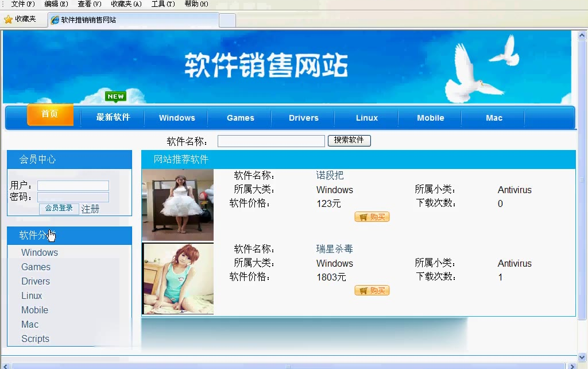The width and height of the screenshot is (588, 369).
Task: Click the vertical scrollbar up arrow
Action: coord(582,36)
